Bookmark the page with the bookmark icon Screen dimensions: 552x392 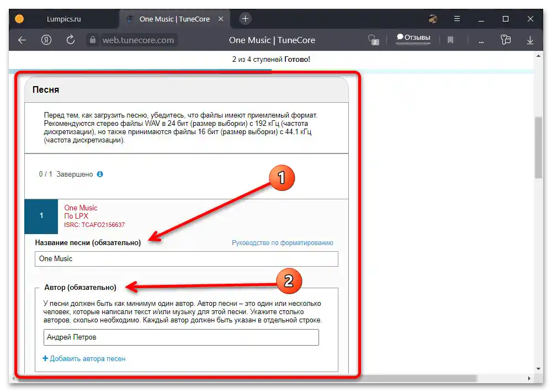(x=450, y=40)
